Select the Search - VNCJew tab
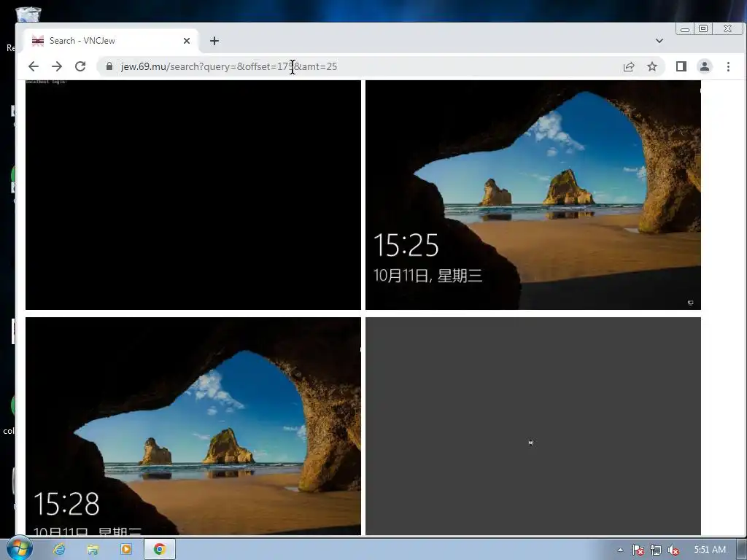The image size is (747, 560). [111, 41]
